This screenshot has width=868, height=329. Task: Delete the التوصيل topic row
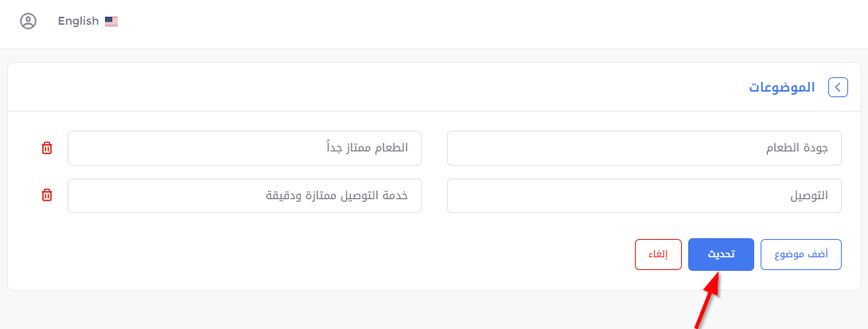pyautogui.click(x=47, y=195)
